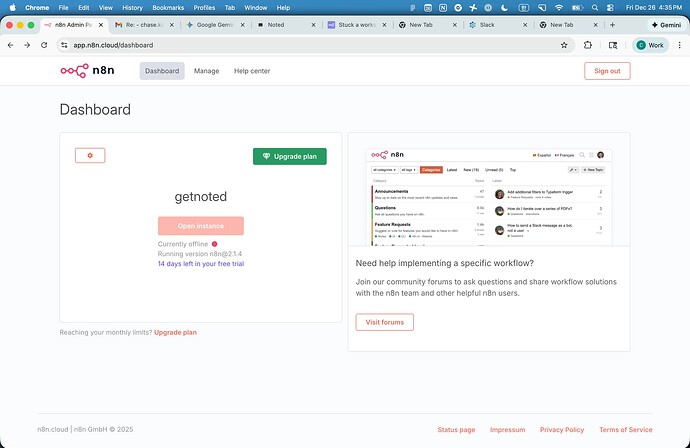Click the checkmark circle menu bar icon
Image resolution: width=690 pixels, height=448 pixels.
coord(458,7)
